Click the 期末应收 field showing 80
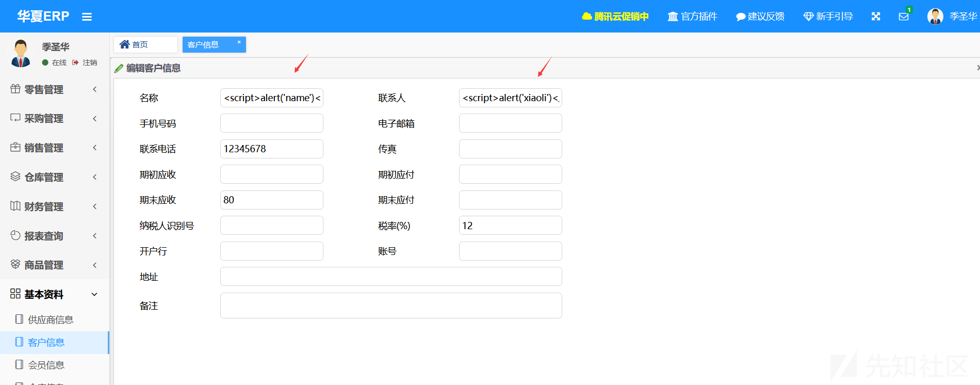Screen dimensions: 980x385 pos(272,200)
